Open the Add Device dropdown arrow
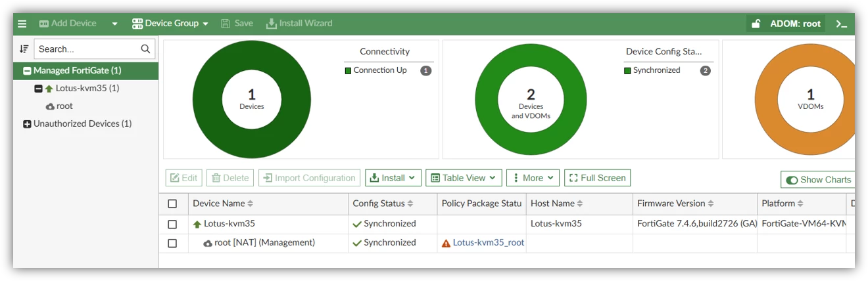Image resolution: width=868 pixels, height=281 pixels. (x=114, y=24)
